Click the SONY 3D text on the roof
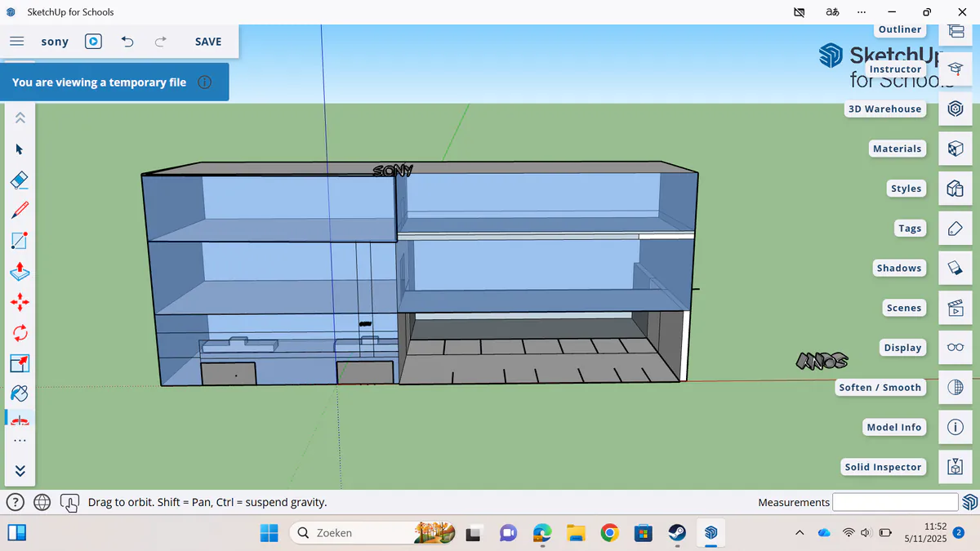The width and height of the screenshot is (980, 551). (393, 171)
